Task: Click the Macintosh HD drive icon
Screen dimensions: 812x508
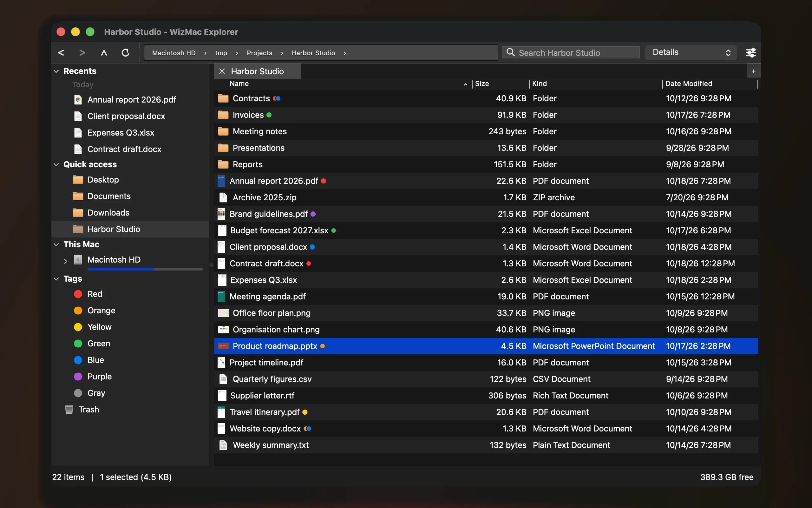Action: tap(78, 260)
